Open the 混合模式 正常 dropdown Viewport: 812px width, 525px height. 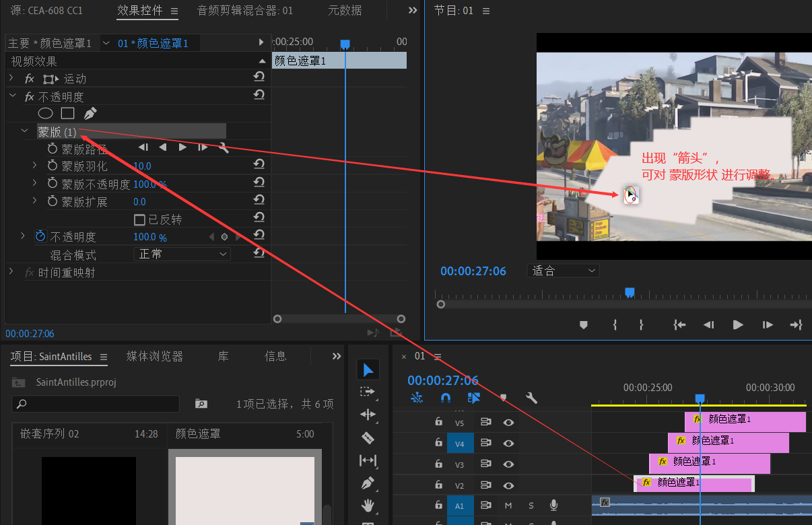click(x=182, y=254)
